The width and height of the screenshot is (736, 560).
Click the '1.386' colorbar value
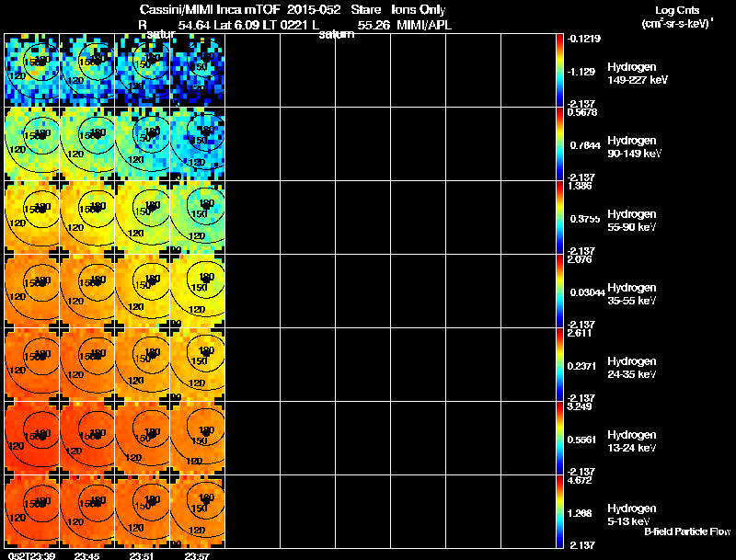click(580, 186)
